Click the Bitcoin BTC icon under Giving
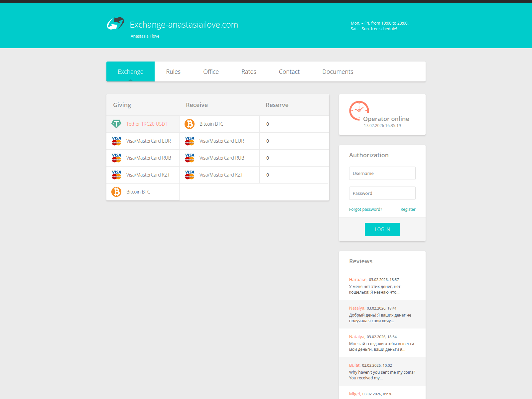 coord(116,192)
